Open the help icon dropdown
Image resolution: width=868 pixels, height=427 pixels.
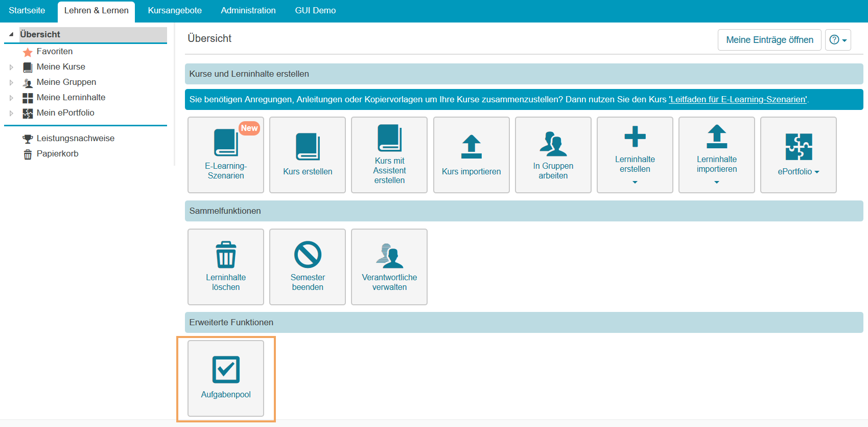[x=837, y=40]
